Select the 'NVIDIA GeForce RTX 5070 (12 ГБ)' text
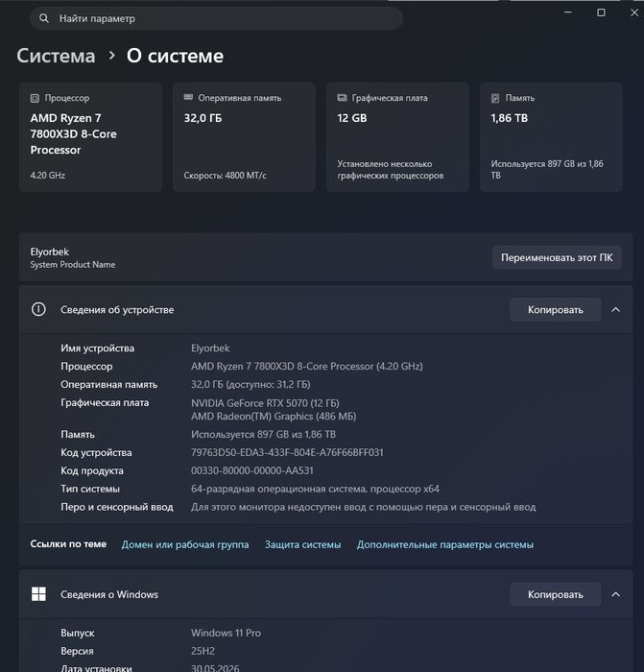The width and height of the screenshot is (644, 672). click(265, 403)
